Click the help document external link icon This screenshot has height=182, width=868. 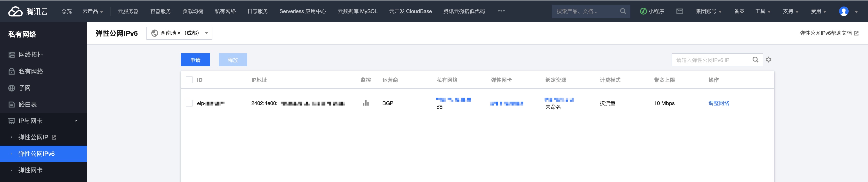tap(856, 33)
